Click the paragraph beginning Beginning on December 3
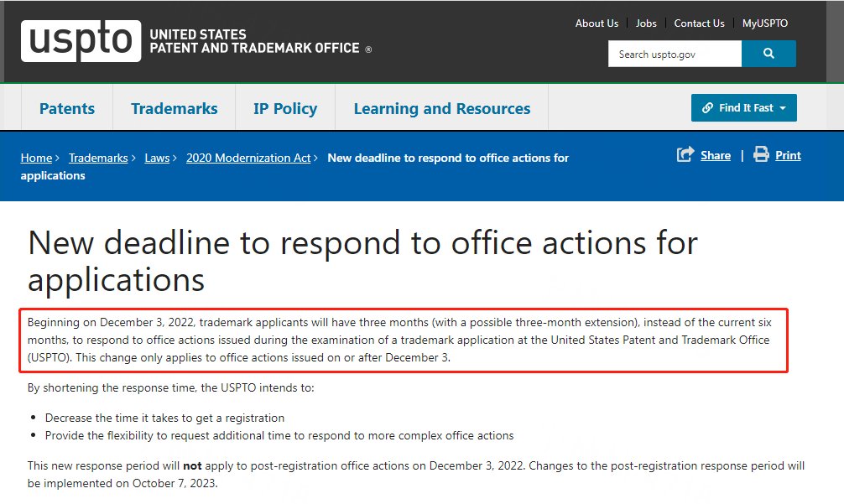The image size is (844, 504). 399,340
